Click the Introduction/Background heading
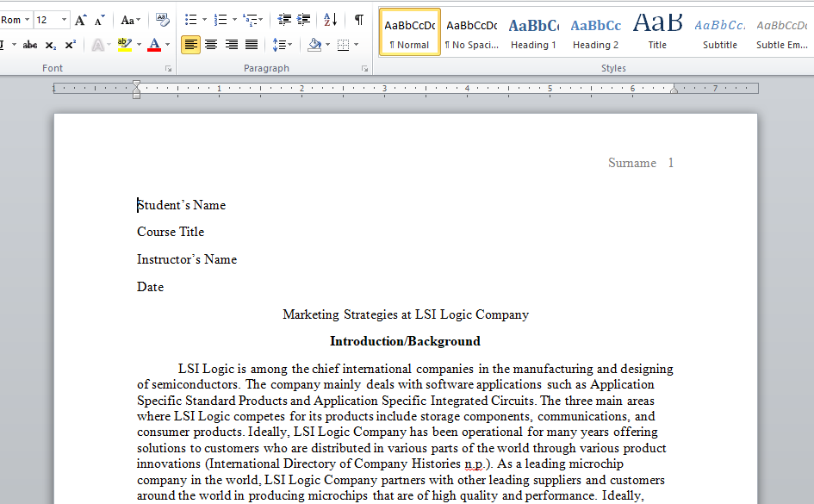The height and width of the screenshot is (504, 814). pyautogui.click(x=406, y=341)
